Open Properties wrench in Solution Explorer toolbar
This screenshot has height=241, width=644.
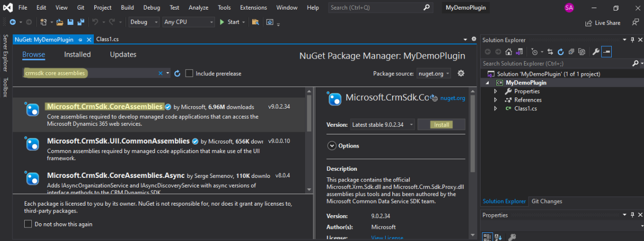tap(596, 52)
